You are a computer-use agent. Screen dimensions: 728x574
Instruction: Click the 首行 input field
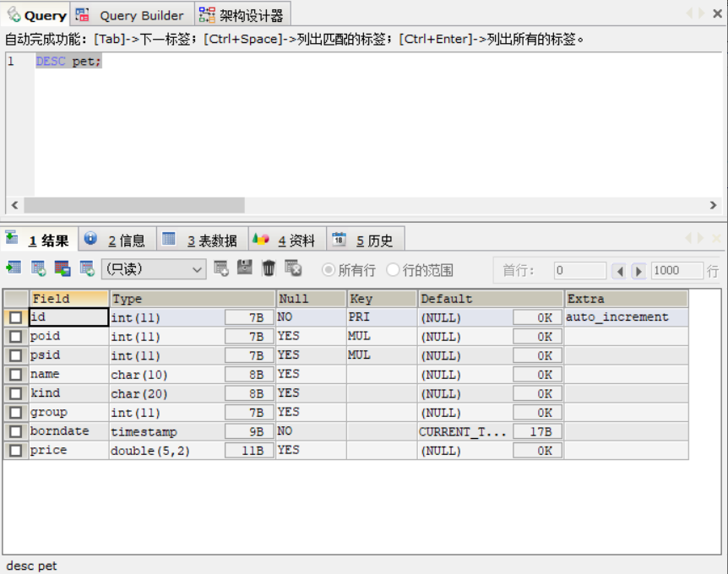coord(580,270)
